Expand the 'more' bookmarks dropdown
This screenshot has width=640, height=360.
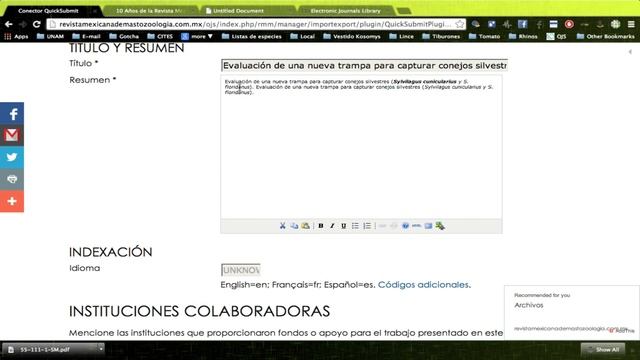pos(198,36)
